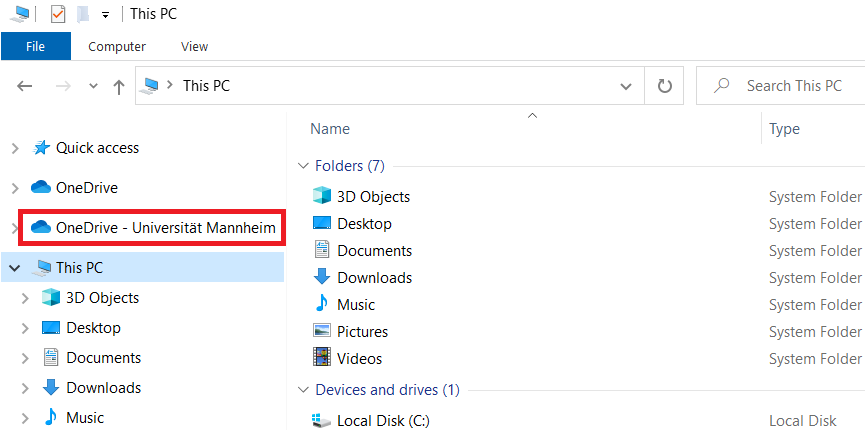This screenshot has width=865, height=430.
Task: Open the recent locations dropdown arrow
Action: click(93, 86)
